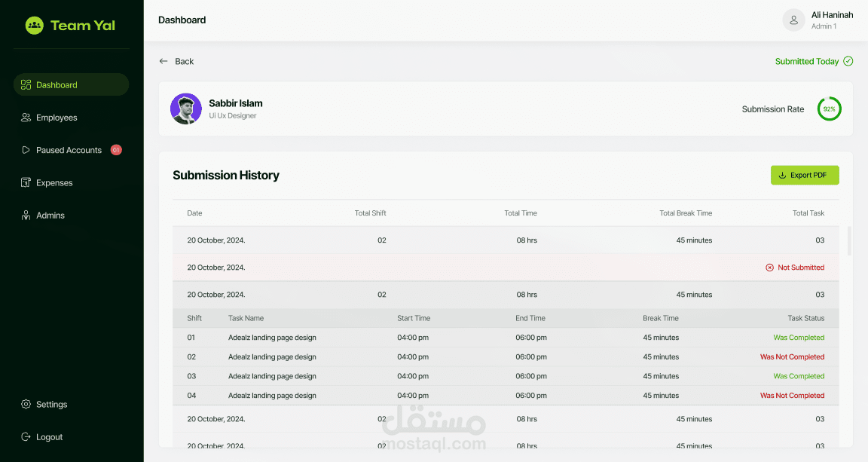Expand the first 20 October submission row

pyautogui.click(x=505, y=240)
